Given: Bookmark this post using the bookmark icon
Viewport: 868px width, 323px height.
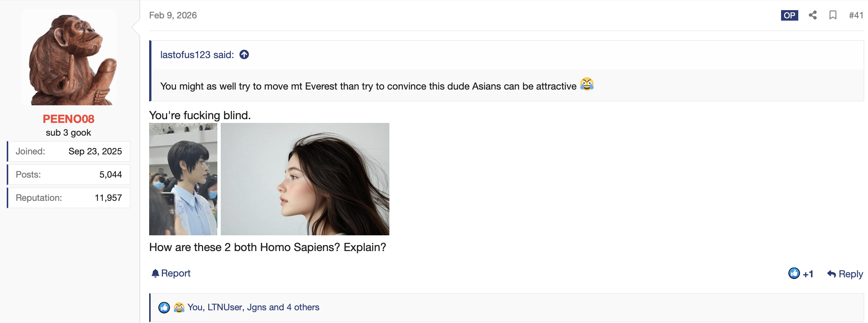Looking at the screenshot, I should click(x=833, y=15).
